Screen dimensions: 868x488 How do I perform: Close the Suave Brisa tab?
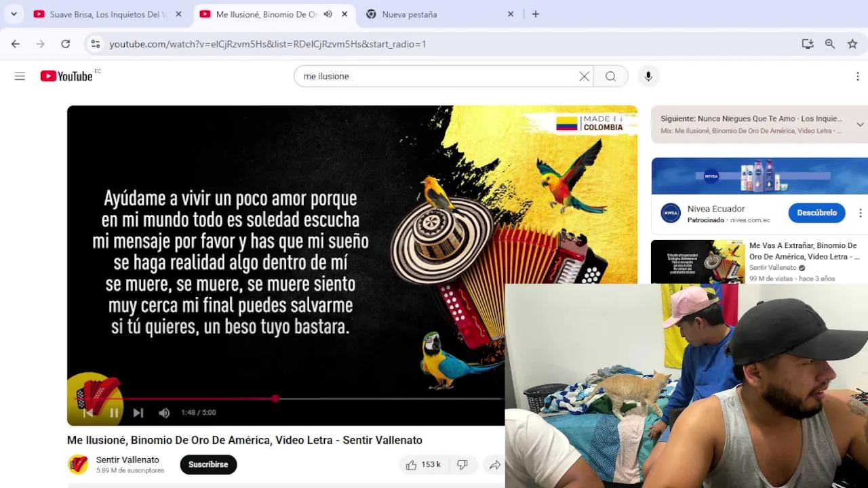click(178, 14)
